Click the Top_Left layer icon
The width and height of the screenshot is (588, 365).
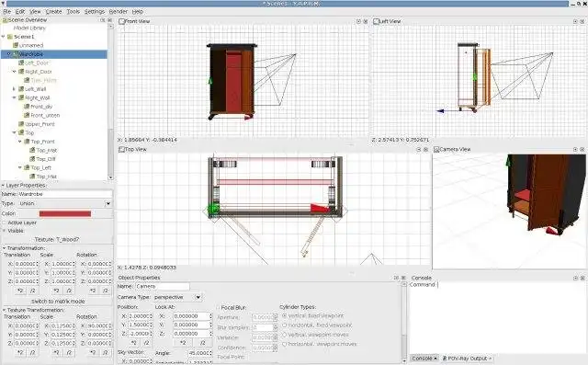pyautogui.click(x=27, y=167)
